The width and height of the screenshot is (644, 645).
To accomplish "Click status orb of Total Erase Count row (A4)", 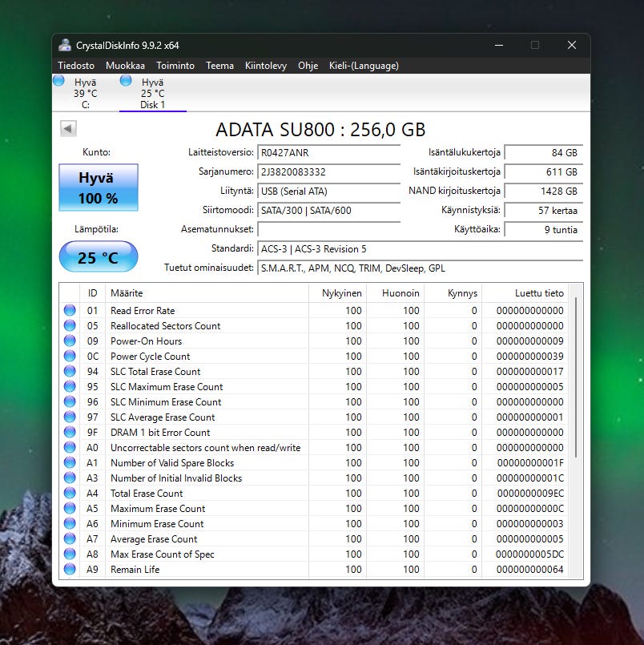I will pos(70,493).
